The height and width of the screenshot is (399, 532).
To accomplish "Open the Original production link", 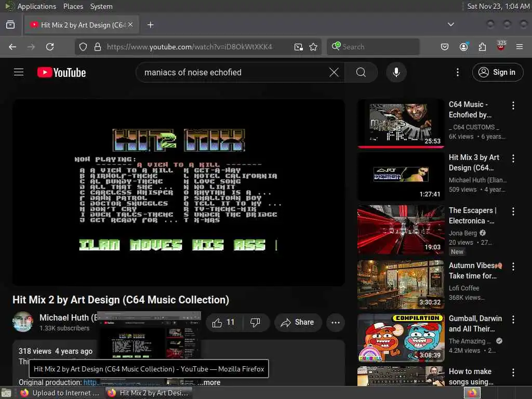I will (x=90, y=382).
